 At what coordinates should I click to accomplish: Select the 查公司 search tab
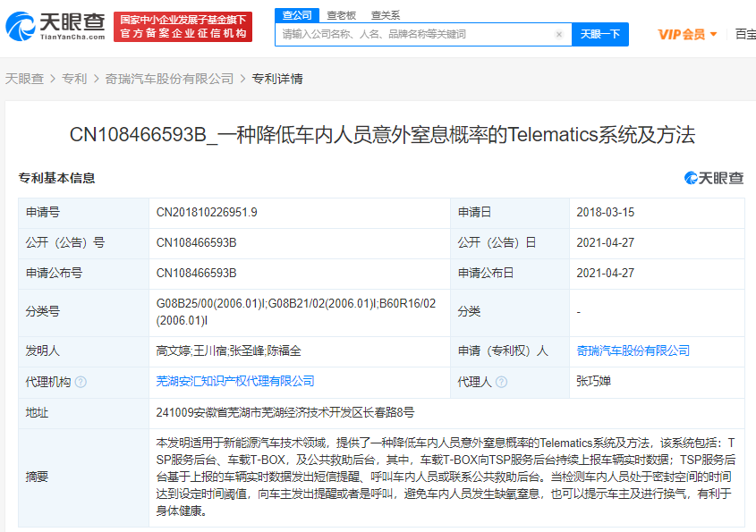coord(297,15)
